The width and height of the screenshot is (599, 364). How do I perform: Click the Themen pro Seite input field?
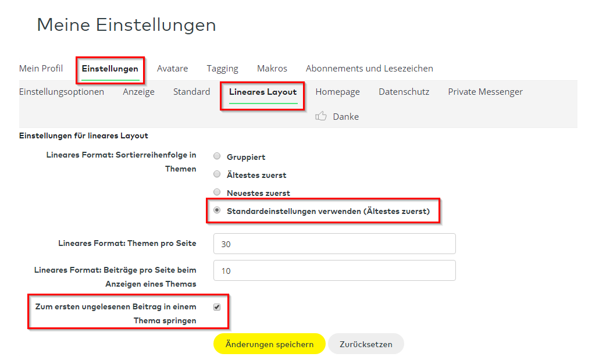(334, 244)
